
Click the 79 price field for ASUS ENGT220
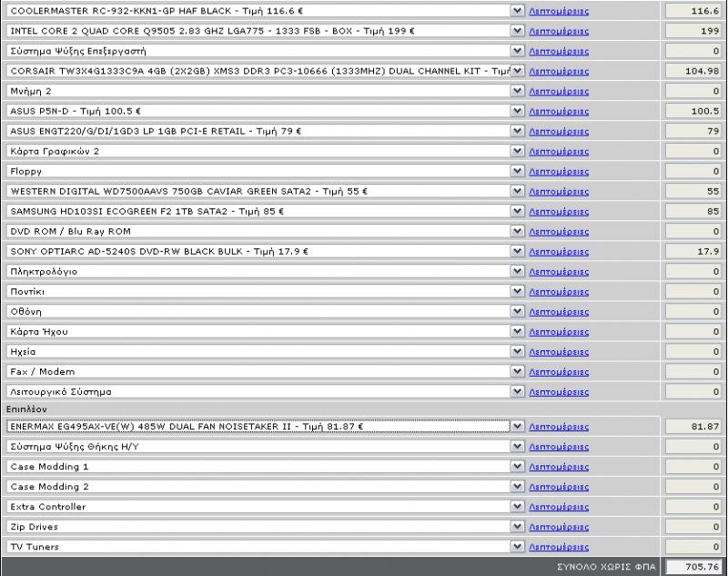pyautogui.click(x=693, y=131)
